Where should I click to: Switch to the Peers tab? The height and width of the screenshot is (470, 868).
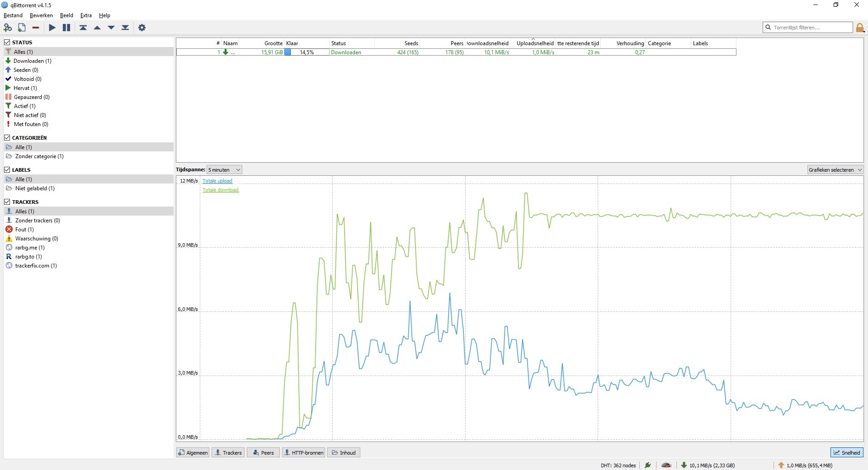[x=264, y=452]
